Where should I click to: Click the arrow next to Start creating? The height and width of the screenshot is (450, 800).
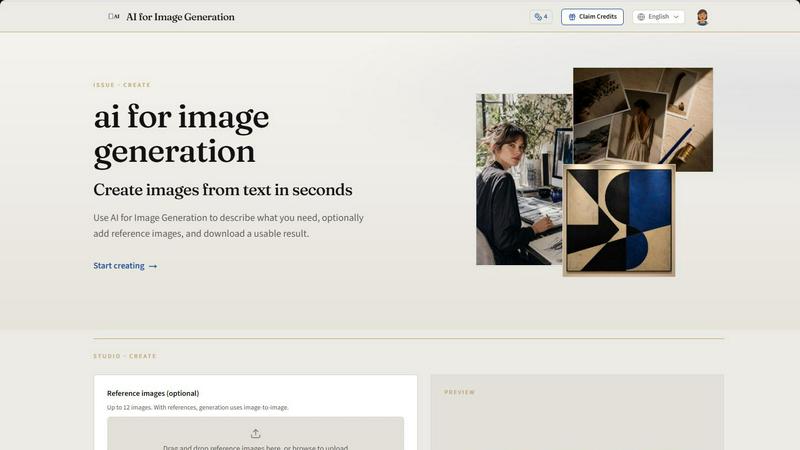(x=153, y=266)
